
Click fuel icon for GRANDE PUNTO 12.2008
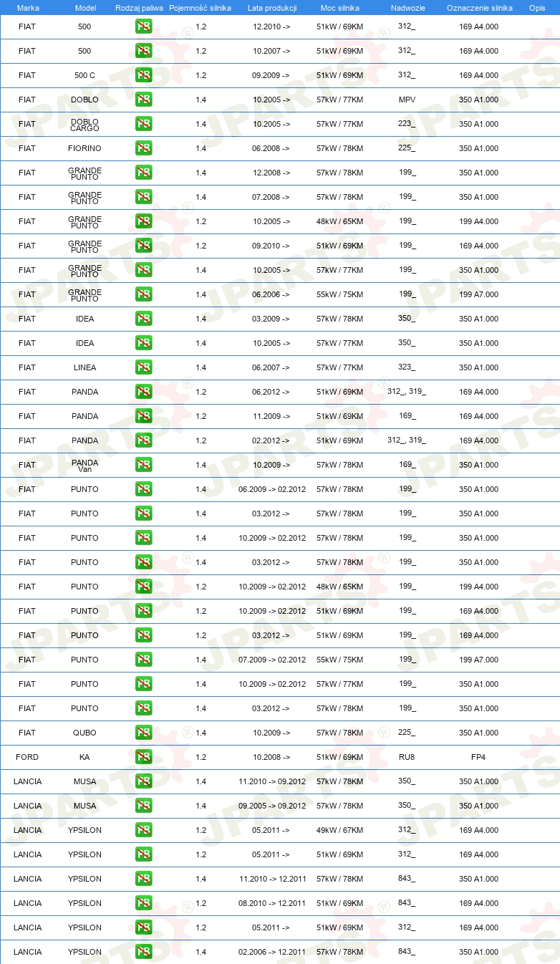click(x=143, y=173)
